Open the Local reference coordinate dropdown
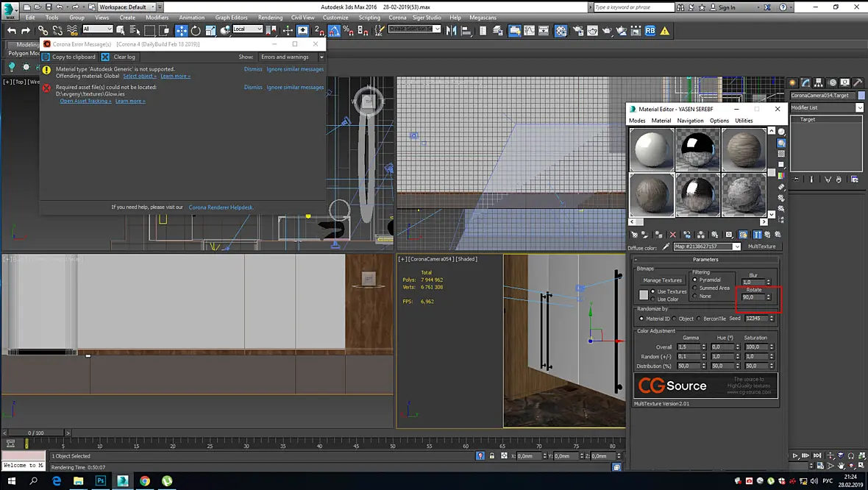Viewport: 868px width, 490px height. coord(247,29)
